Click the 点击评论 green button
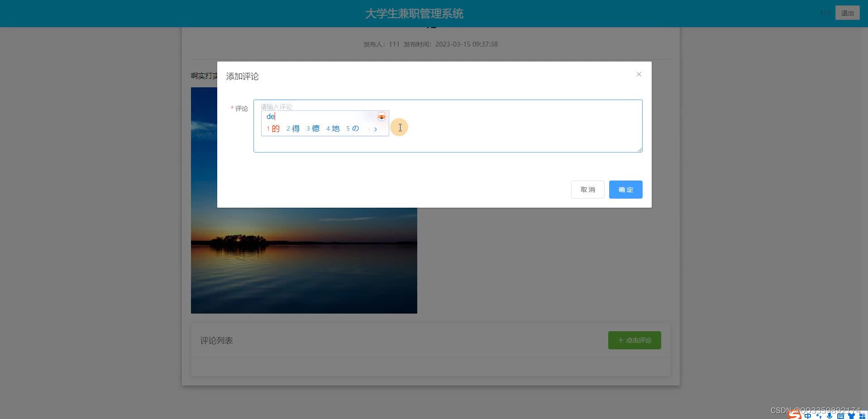Viewport: 868px width, 419px height. [634, 340]
